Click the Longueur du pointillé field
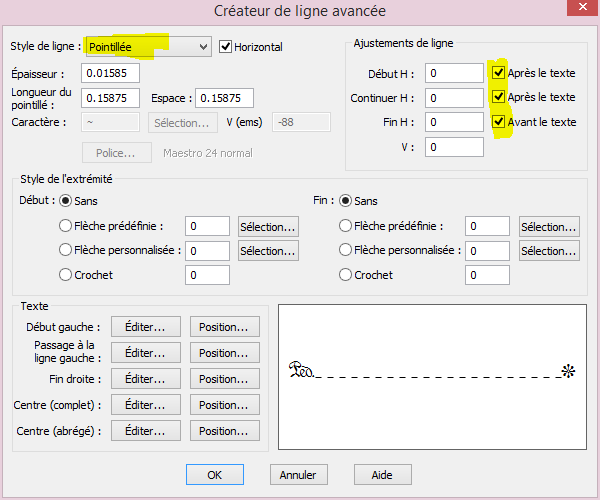This screenshot has height=500, width=600. tap(112, 98)
